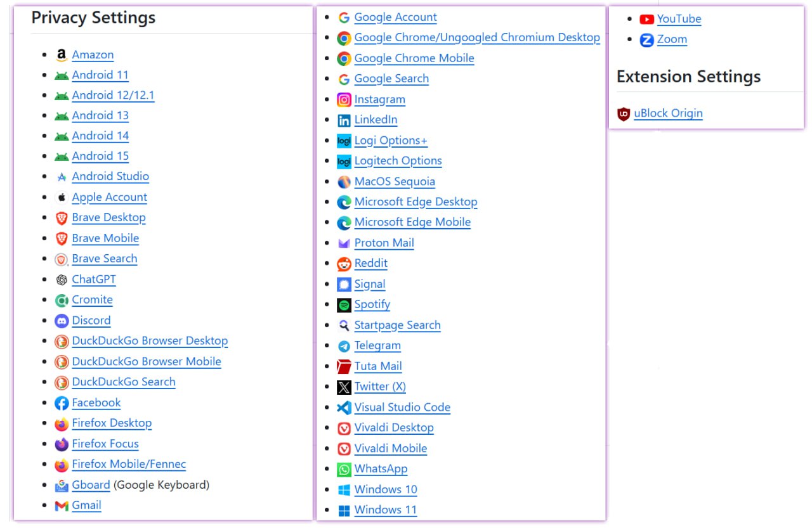This screenshot has height=528, width=812.
Task: Follow the Google Search link
Action: click(x=391, y=79)
